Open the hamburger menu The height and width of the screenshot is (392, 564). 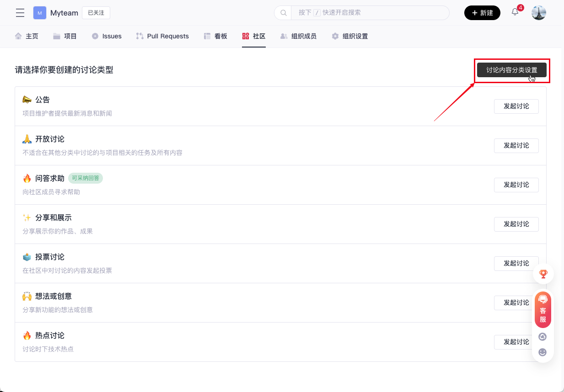click(x=20, y=13)
